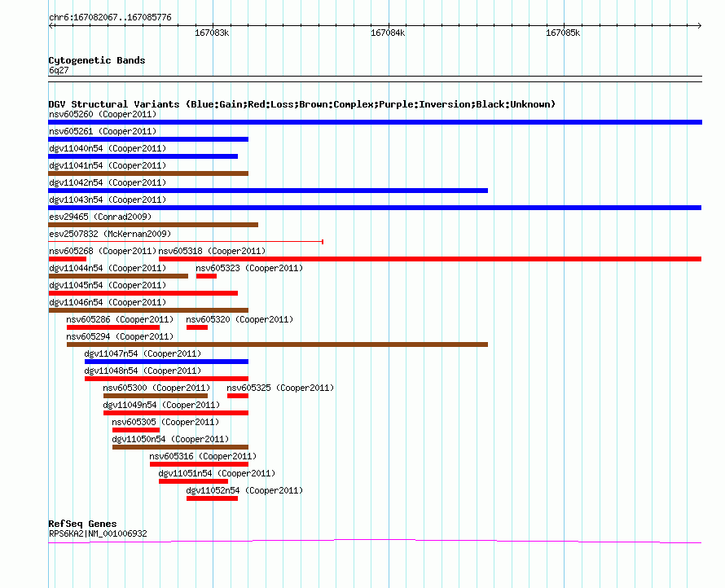The width and height of the screenshot is (725, 588).
Task: Click the dgv11045n54 (Cooper2011) label
Action: click(108, 285)
